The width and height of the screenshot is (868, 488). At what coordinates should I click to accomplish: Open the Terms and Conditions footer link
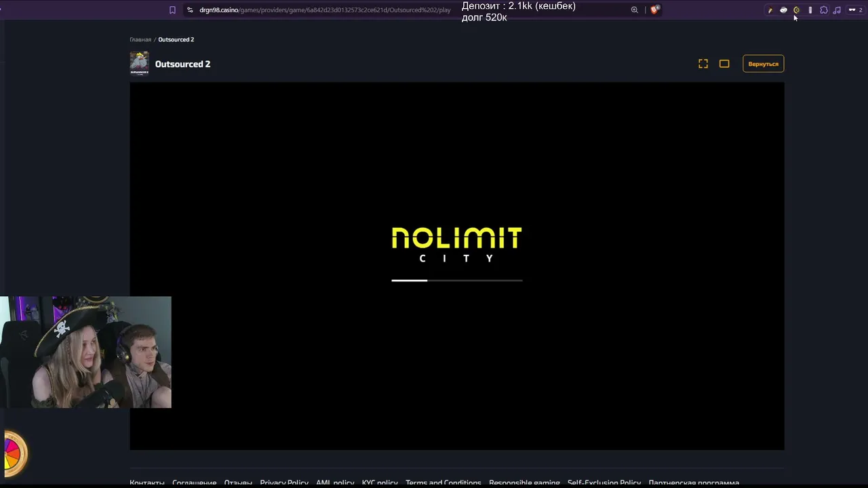click(443, 483)
